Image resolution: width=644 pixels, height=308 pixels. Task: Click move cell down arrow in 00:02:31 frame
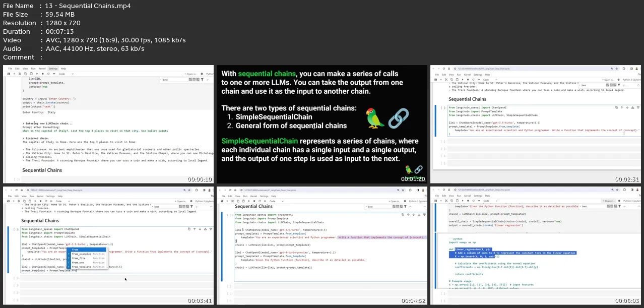(x=627, y=107)
